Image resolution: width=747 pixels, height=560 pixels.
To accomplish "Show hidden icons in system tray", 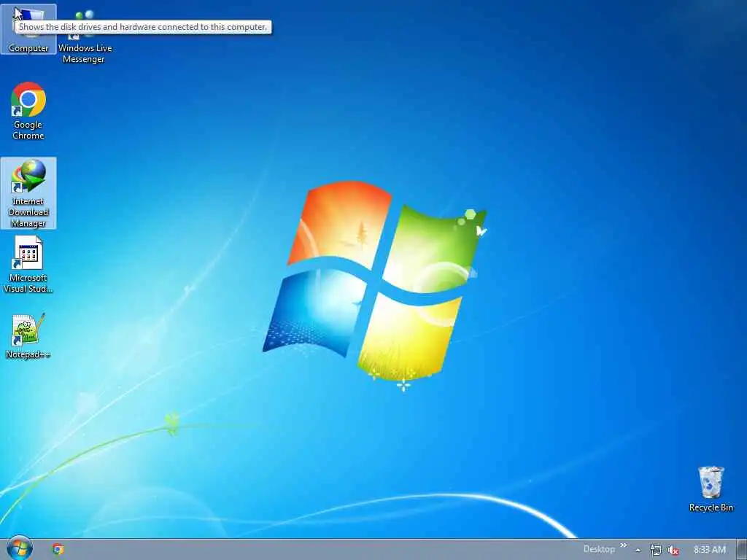I will [638, 550].
